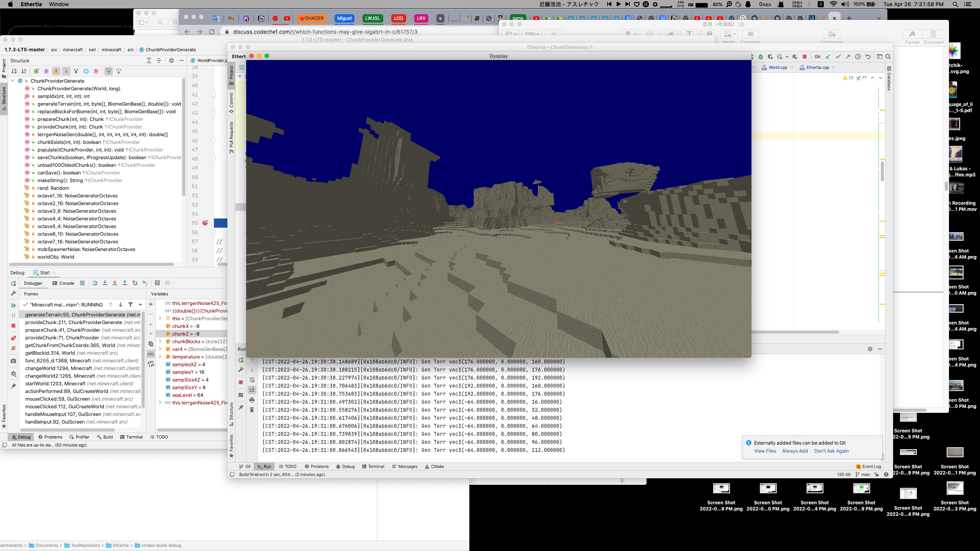This screenshot has width=980, height=551.
Task: Click Rerun icon in CLion Run panel
Action: 241,360
